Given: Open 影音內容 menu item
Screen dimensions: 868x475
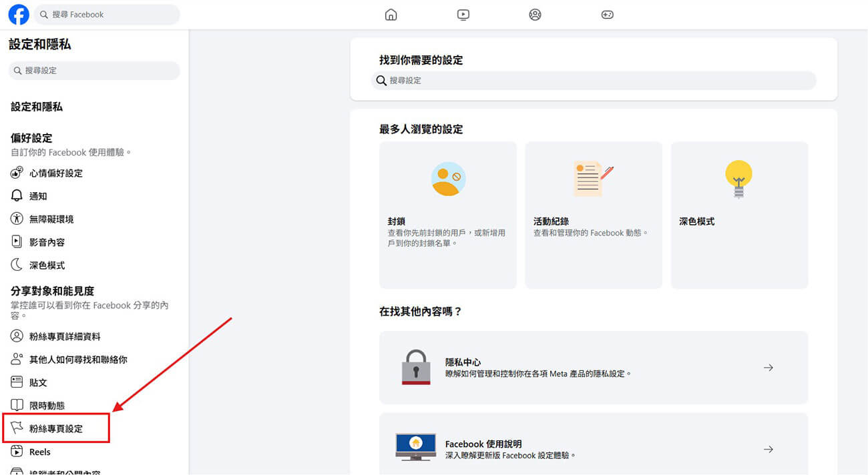Looking at the screenshot, I should pos(47,242).
